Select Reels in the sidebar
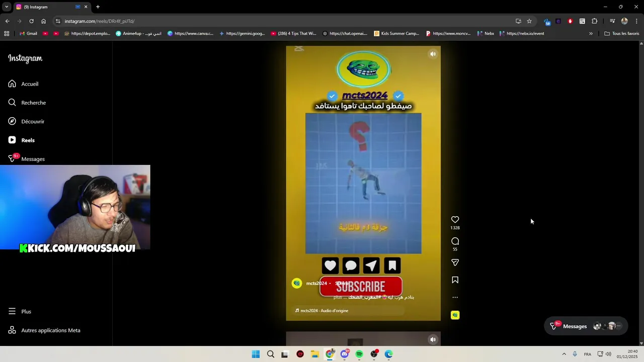This screenshot has width=644, height=362. tap(21, 140)
